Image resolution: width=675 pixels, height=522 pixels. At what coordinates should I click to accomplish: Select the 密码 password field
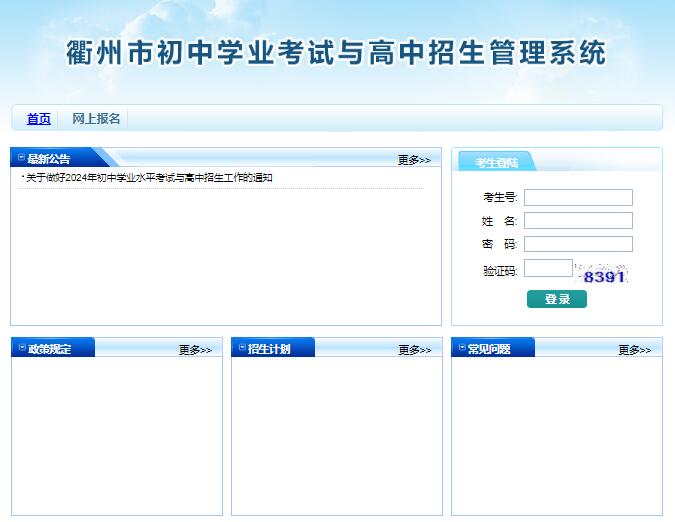tap(578, 244)
